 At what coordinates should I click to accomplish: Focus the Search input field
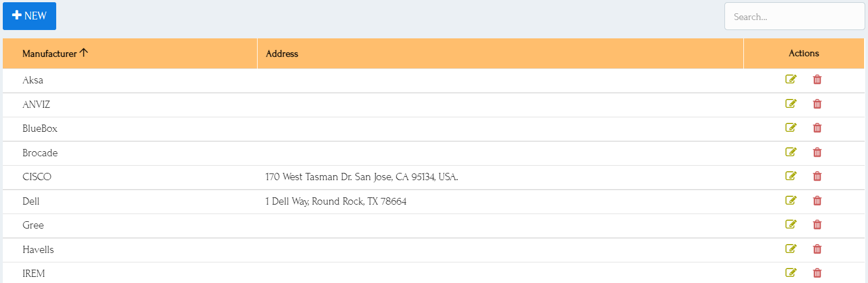click(x=795, y=17)
